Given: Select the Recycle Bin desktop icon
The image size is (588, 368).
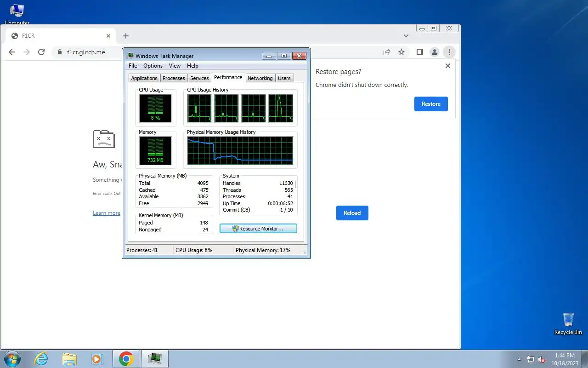Looking at the screenshot, I should pyautogui.click(x=568, y=324).
